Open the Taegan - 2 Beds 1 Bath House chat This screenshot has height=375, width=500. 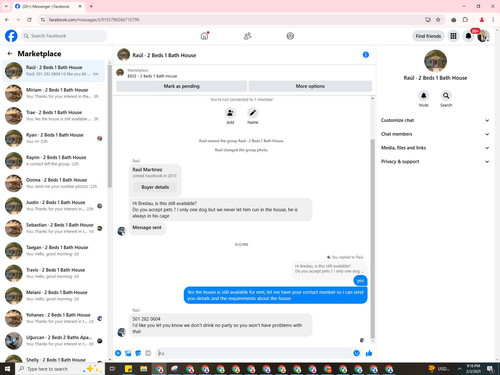click(x=54, y=251)
